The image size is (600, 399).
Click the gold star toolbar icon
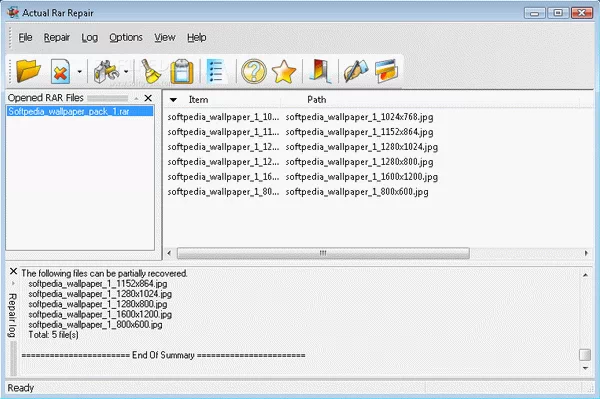click(x=284, y=71)
